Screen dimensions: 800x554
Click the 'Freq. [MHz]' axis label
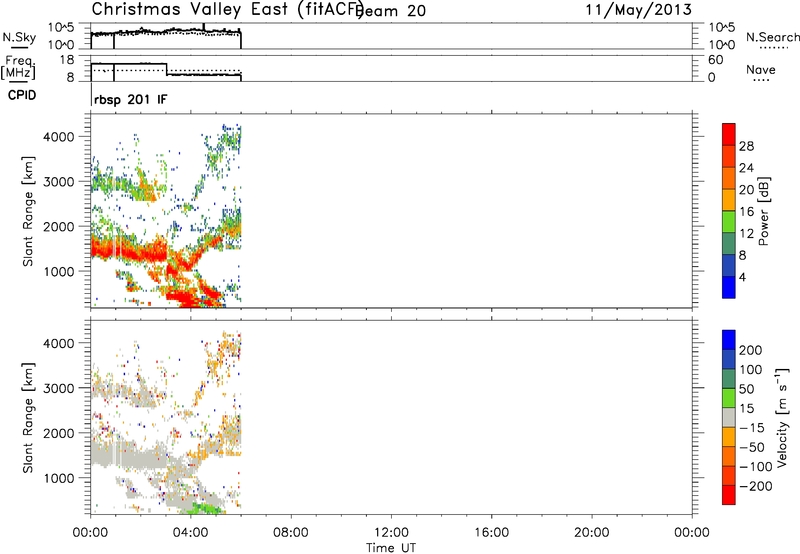point(18,68)
